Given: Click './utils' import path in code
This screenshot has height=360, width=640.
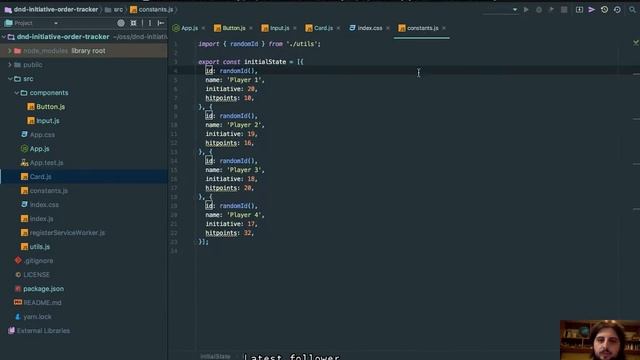Looking at the screenshot, I should (x=302, y=44).
